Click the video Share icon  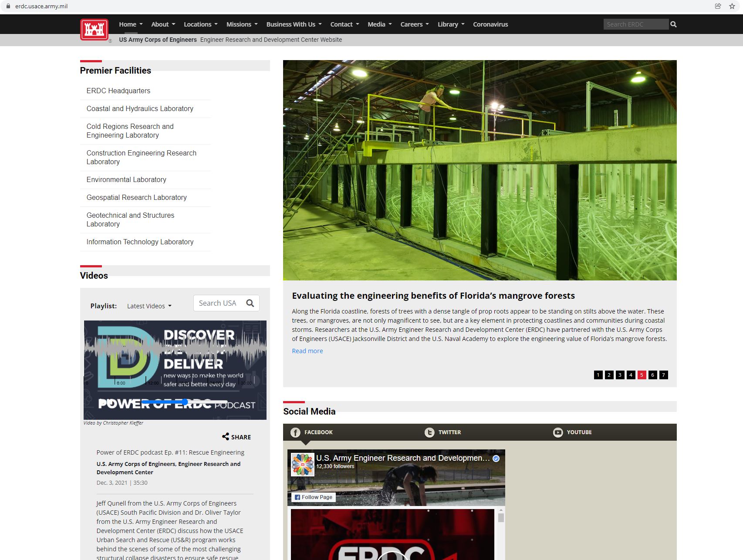click(x=226, y=437)
